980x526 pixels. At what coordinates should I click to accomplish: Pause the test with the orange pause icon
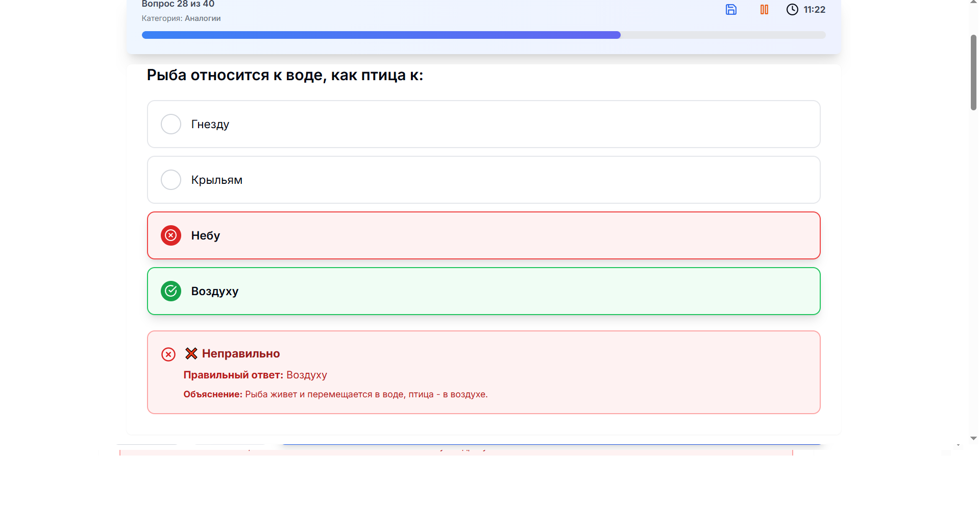(x=764, y=10)
